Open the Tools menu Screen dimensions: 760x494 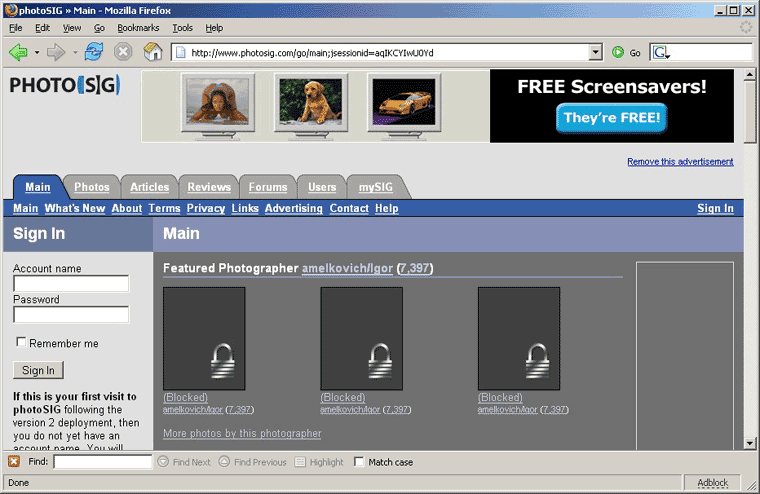[183, 28]
